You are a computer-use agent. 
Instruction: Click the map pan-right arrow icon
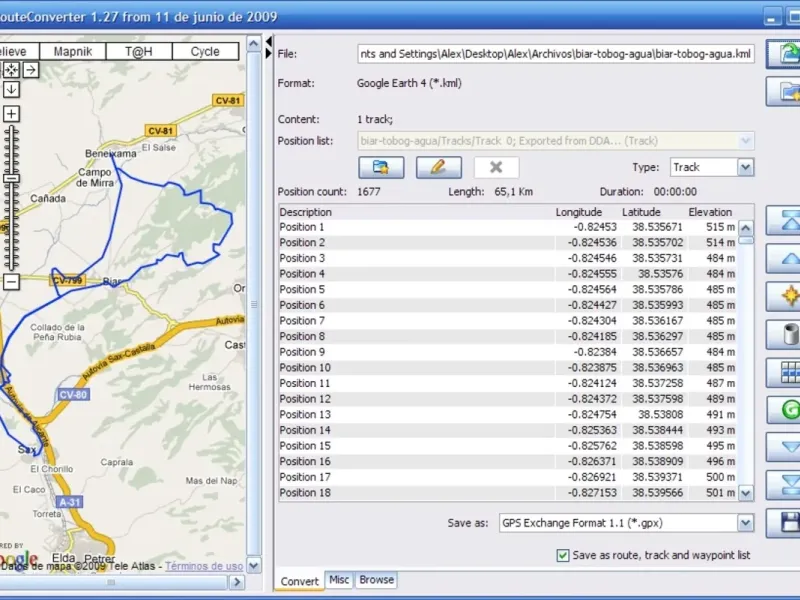click(x=31, y=69)
